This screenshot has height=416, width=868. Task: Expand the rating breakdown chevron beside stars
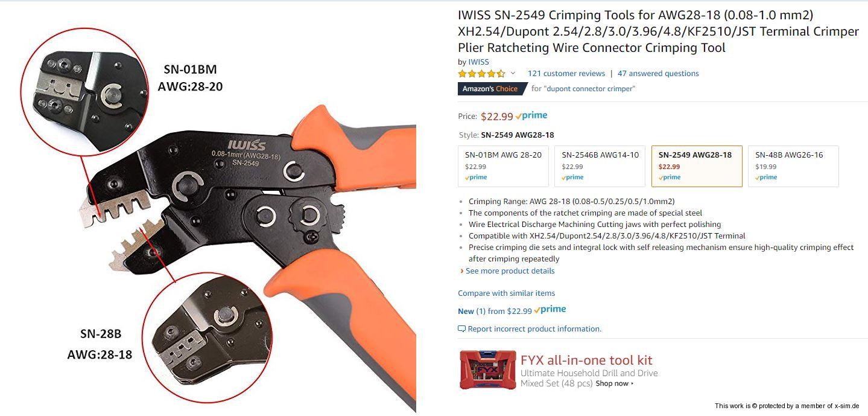pos(513,73)
